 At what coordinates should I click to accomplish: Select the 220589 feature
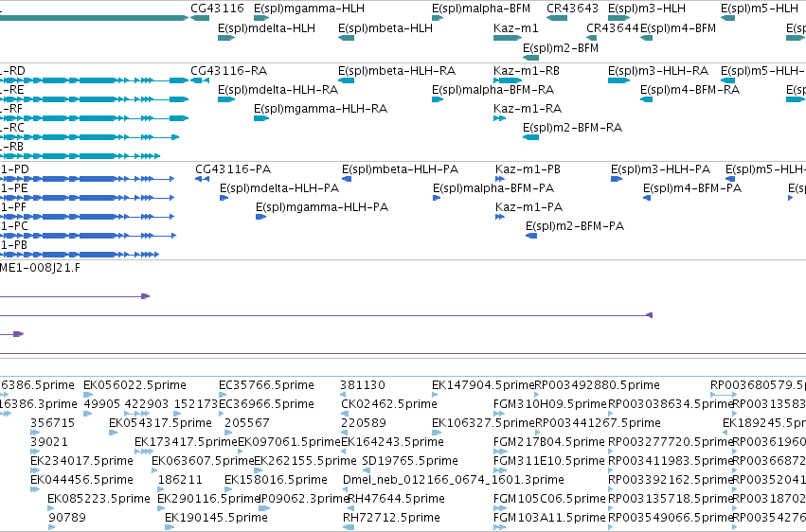point(345,433)
